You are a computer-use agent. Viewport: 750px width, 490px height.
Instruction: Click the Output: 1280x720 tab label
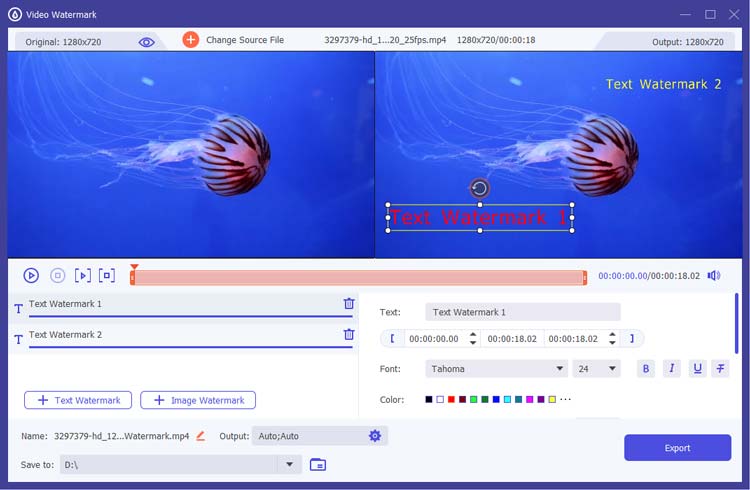(x=687, y=42)
